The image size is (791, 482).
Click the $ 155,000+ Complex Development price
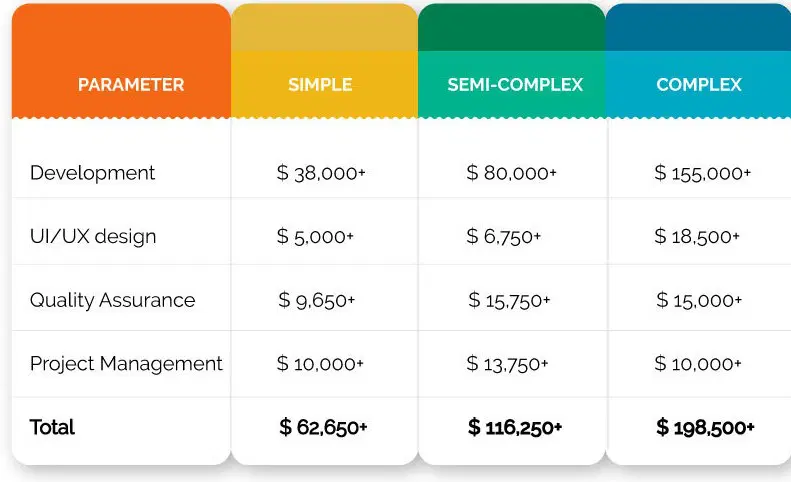pyautogui.click(x=702, y=173)
